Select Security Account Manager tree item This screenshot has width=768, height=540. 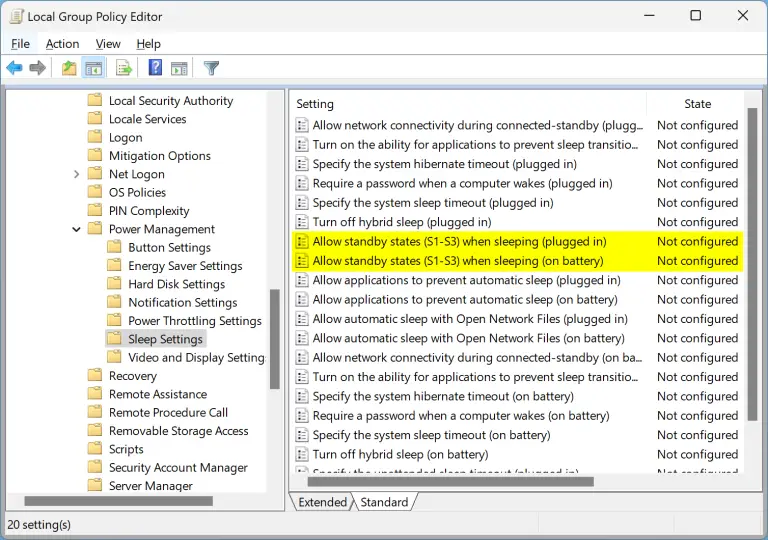[x=178, y=467]
